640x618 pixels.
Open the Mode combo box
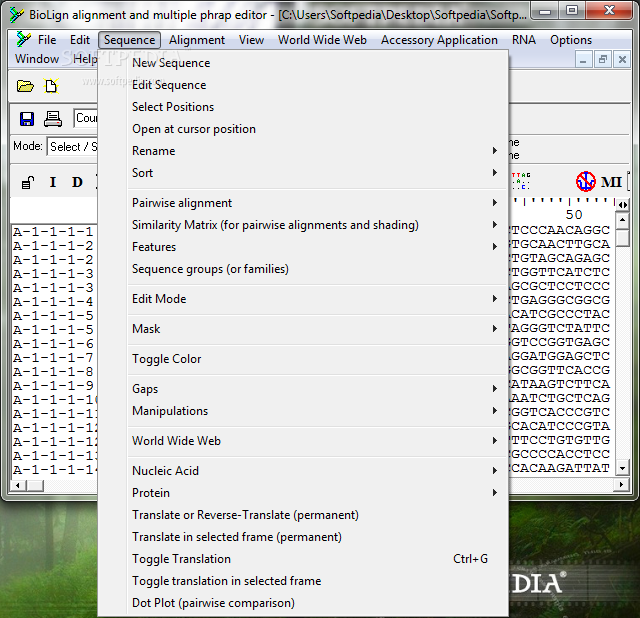tap(73, 147)
